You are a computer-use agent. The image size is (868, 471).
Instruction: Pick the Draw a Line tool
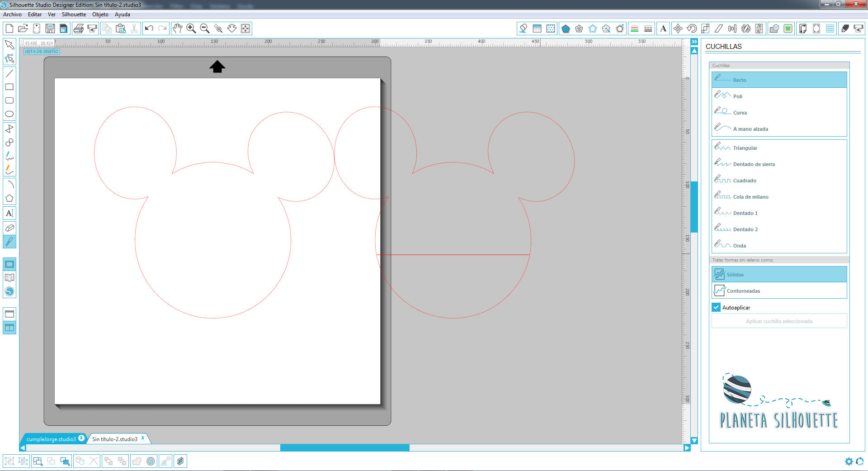click(9, 73)
